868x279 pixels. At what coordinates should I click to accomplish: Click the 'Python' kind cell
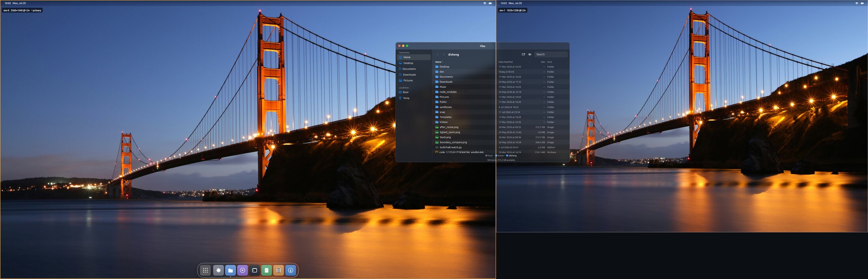pos(551,147)
